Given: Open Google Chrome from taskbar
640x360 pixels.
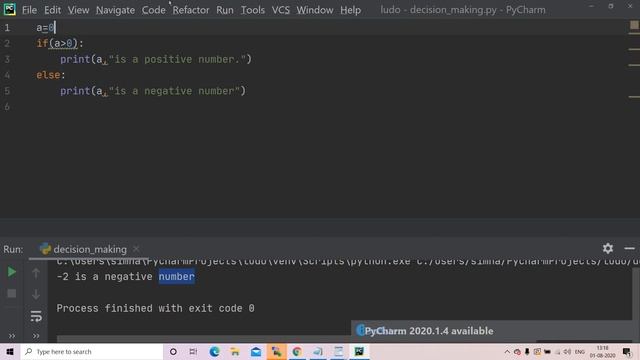Looking at the screenshot, I should pyautogui.click(x=297, y=351).
